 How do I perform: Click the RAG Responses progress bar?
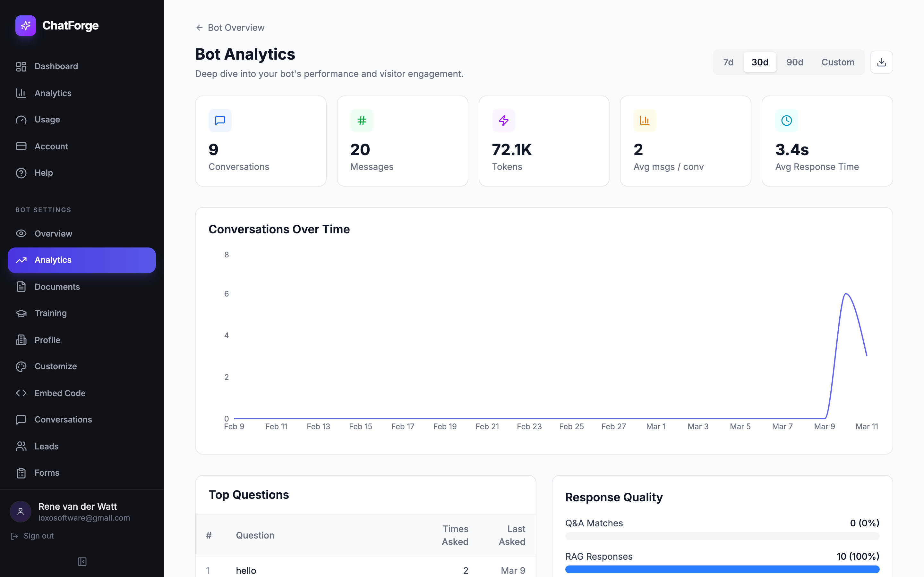722,569
